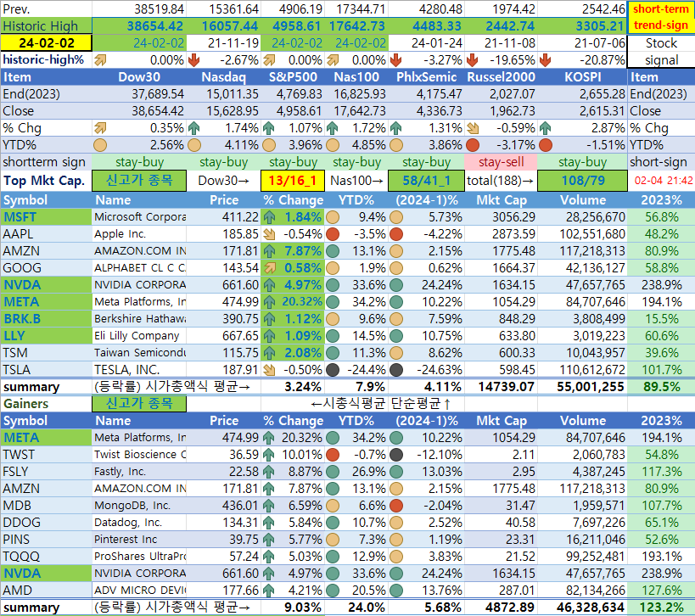Select the dark circle beside TWST -12.10%

click(396, 455)
